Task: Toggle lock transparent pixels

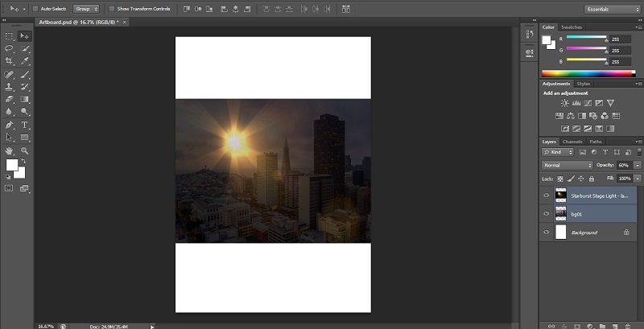Action: [x=560, y=179]
